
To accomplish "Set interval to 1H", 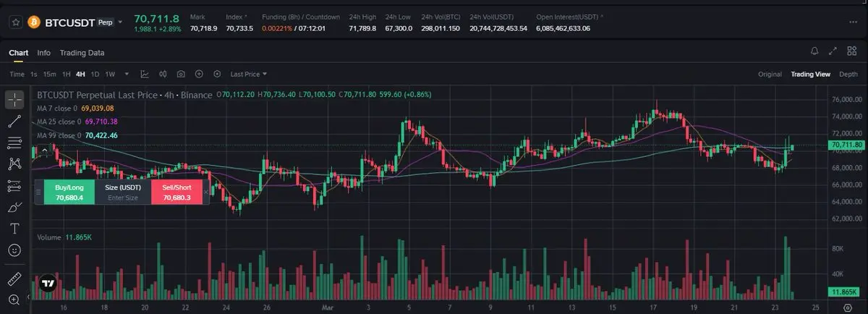I will (66, 74).
